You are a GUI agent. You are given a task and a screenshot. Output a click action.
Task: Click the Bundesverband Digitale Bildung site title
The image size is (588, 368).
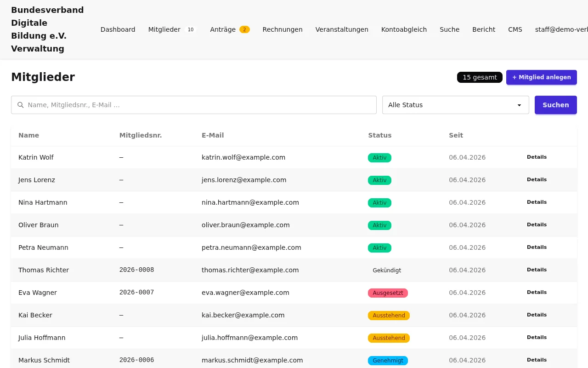[47, 29]
